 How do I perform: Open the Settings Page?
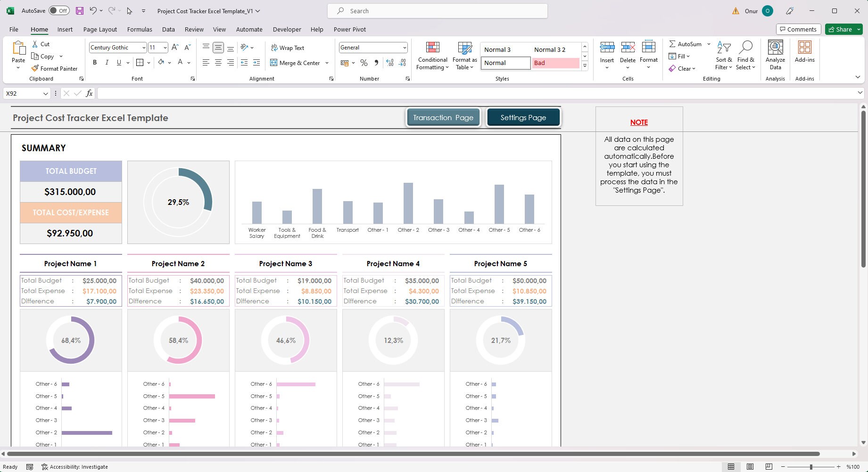pos(523,117)
